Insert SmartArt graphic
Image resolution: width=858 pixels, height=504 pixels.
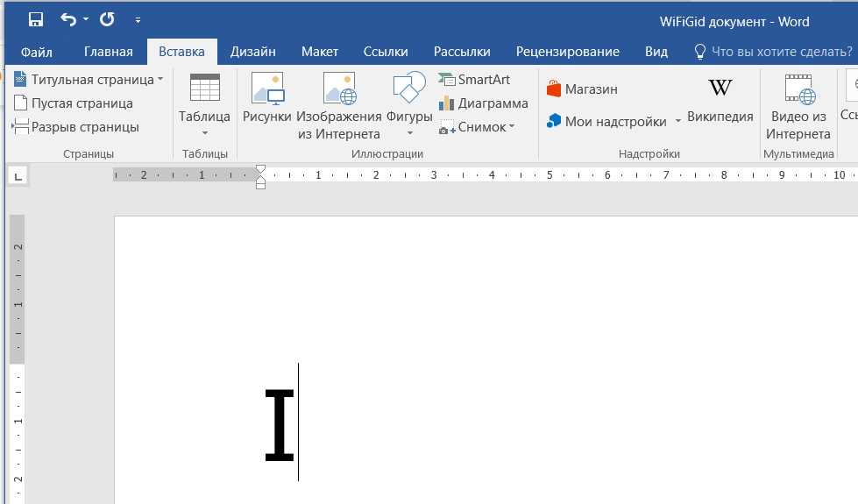pos(474,80)
